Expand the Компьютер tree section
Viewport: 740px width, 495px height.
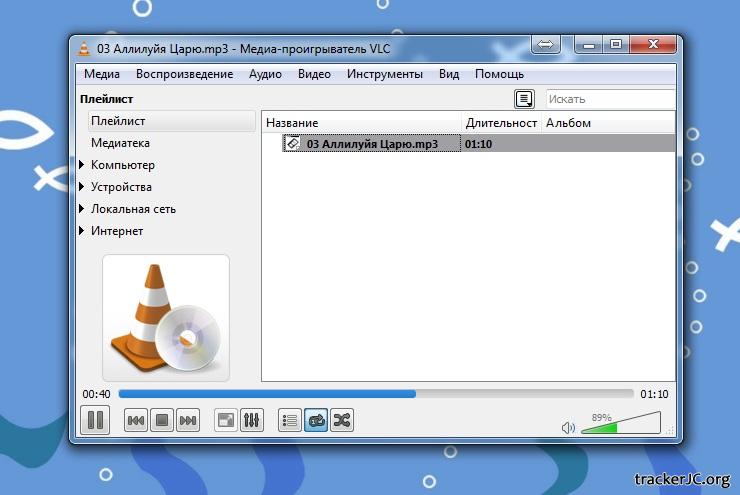coord(81,165)
